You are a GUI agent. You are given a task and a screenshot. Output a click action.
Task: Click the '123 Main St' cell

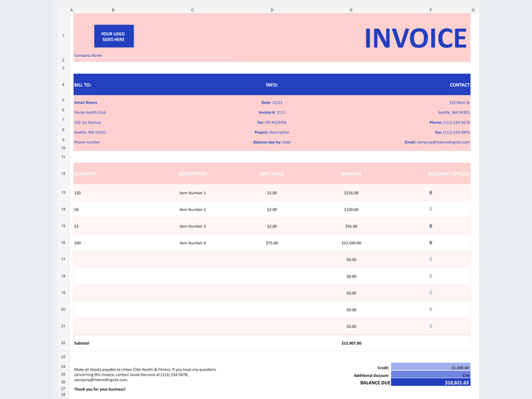pos(459,102)
